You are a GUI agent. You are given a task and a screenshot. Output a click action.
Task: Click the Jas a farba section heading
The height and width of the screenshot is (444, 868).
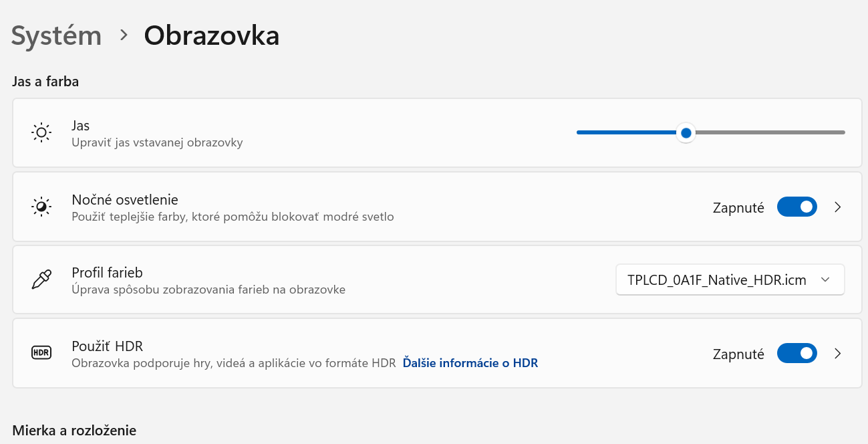(45, 82)
